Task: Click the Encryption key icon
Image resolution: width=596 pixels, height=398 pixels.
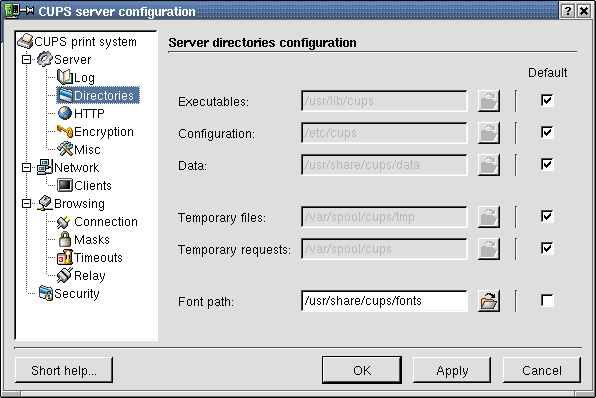Action: (65, 131)
